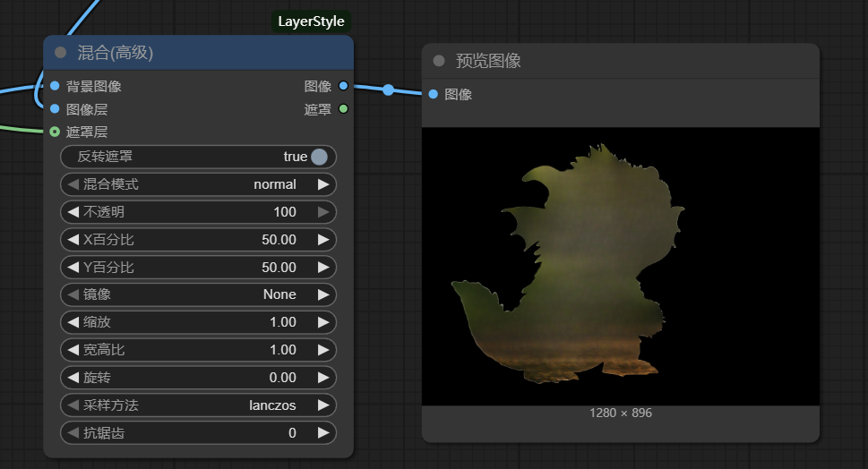Image resolution: width=868 pixels, height=469 pixels.
Task: Click the 图像层 input socket
Action: (x=55, y=109)
